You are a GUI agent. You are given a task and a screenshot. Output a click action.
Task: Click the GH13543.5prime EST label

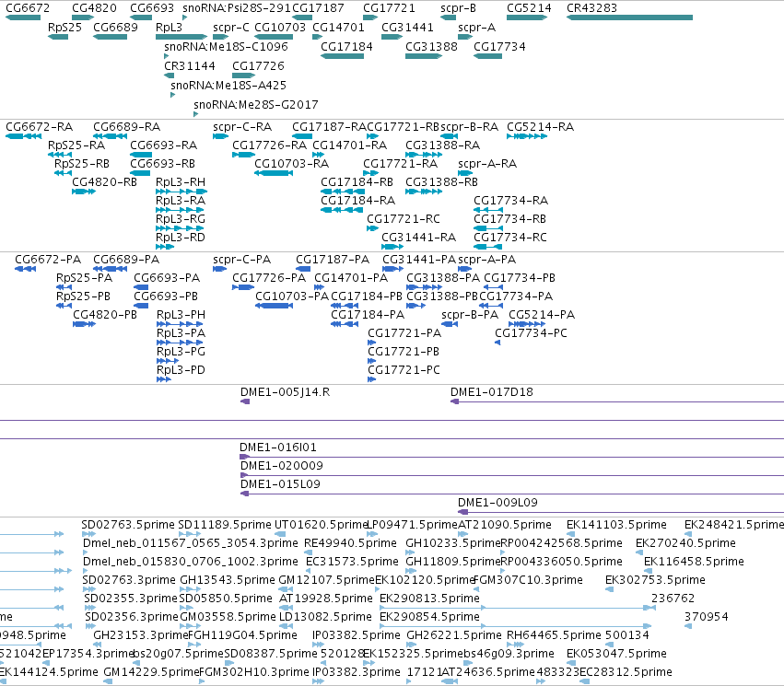tap(228, 581)
